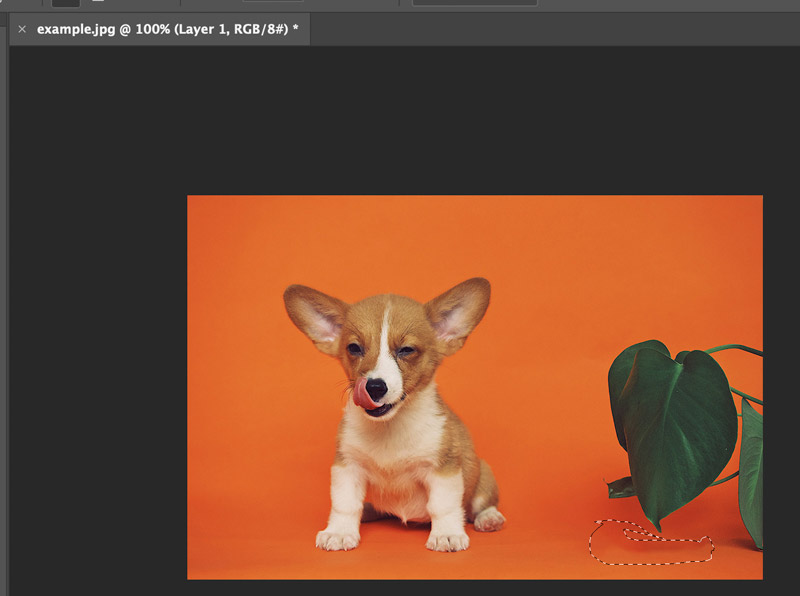Click the dark tab bar area right of the tab
This screenshot has width=800, height=596.
[550, 31]
